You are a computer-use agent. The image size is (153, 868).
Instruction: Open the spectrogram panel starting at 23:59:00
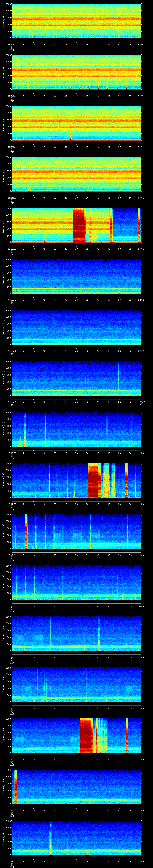click(76, 378)
